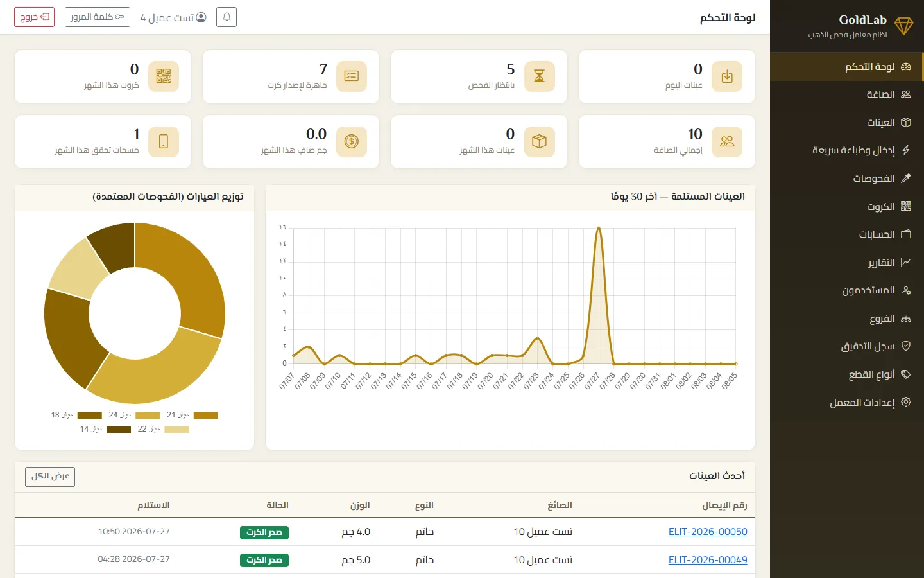Toggle the عيار 18 legend swatch
The image size is (924, 578).
(x=90, y=416)
